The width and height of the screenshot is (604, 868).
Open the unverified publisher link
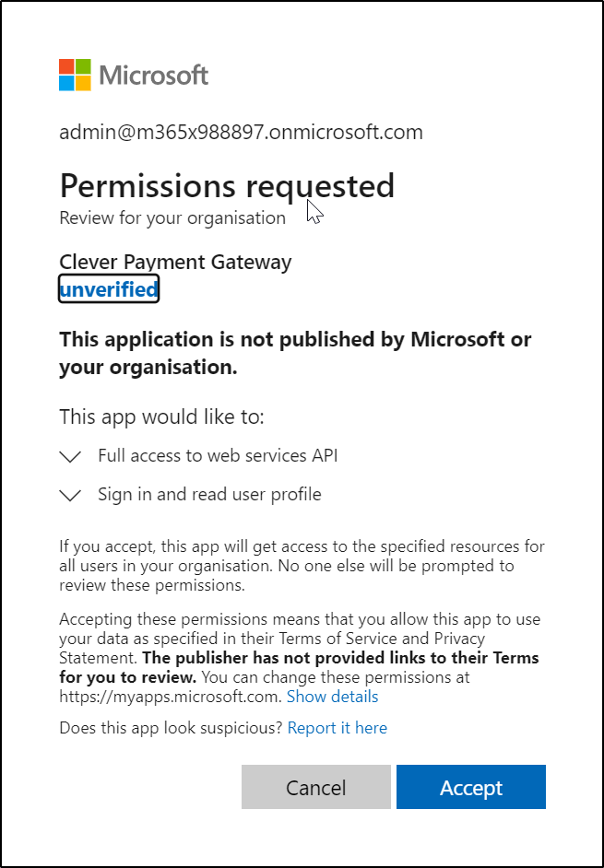pos(109,290)
